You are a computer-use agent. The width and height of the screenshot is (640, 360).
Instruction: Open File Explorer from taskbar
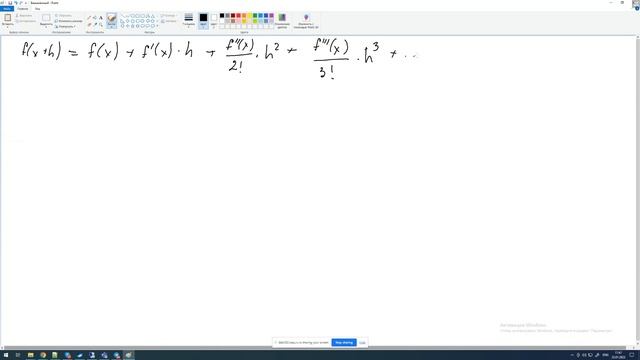30,355
